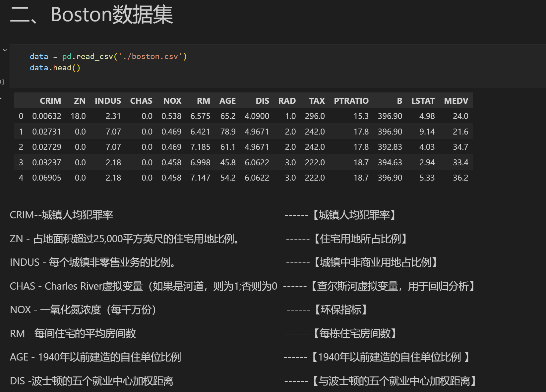Viewport: 546px width, 392px height.
Task: Select the PTRATIO value 15.3
Action: click(361, 116)
